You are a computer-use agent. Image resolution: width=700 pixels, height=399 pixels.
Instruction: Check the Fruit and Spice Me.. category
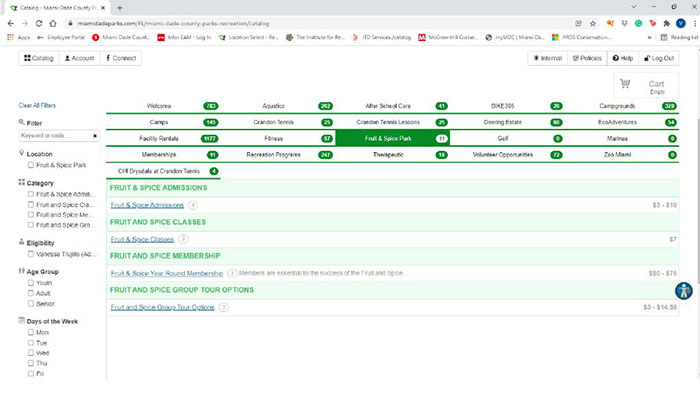(x=31, y=215)
